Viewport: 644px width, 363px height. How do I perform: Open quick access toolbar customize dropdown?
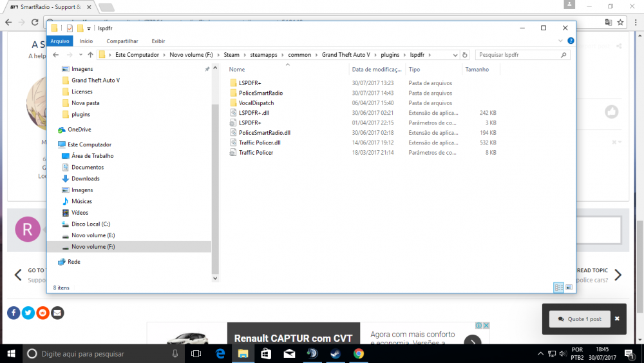(89, 28)
